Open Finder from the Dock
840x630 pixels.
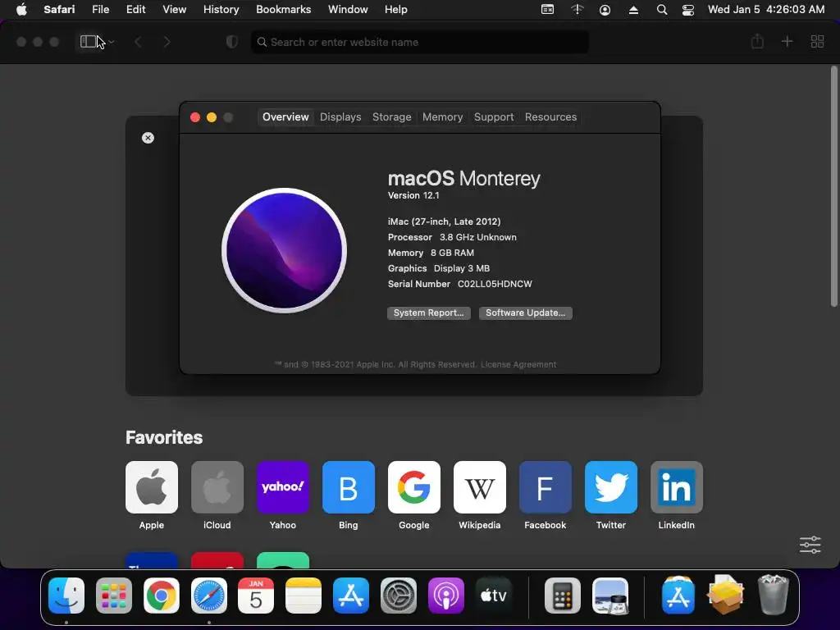[x=66, y=596]
